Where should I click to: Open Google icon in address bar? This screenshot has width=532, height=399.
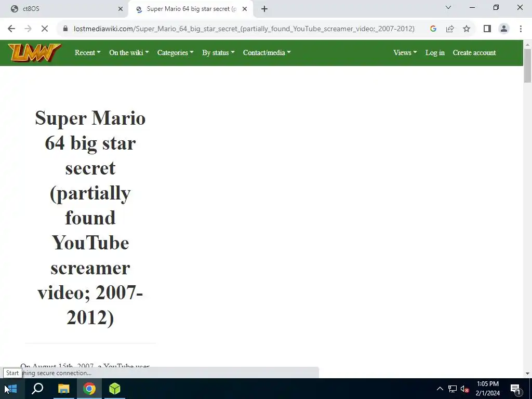point(433,29)
